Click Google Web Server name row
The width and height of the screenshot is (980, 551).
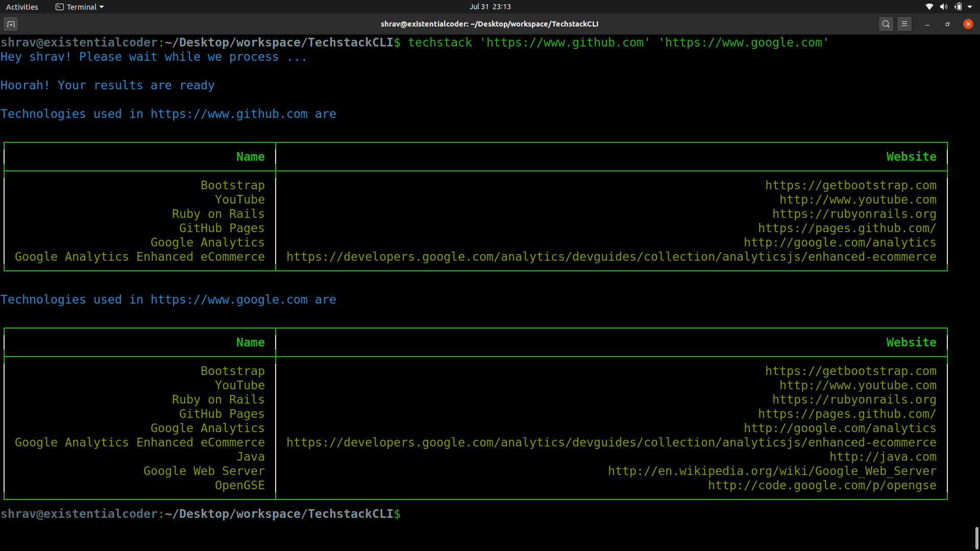pyautogui.click(x=204, y=471)
